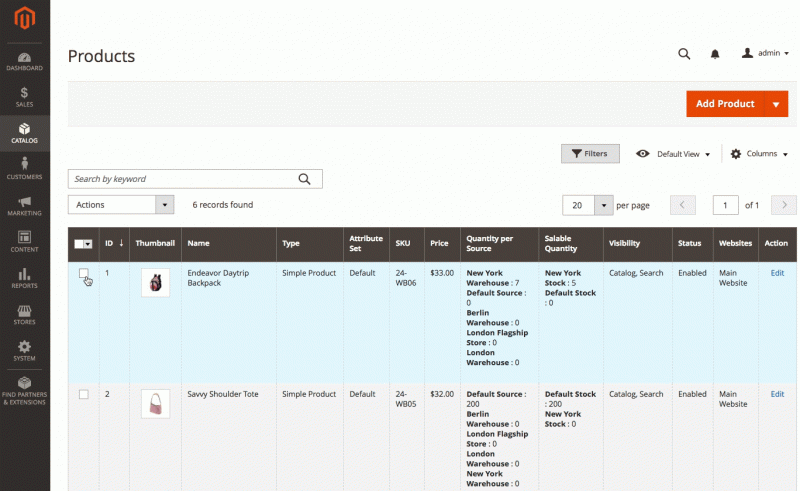Click the Add Product button
Screen dimensions: 800x491
click(725, 104)
